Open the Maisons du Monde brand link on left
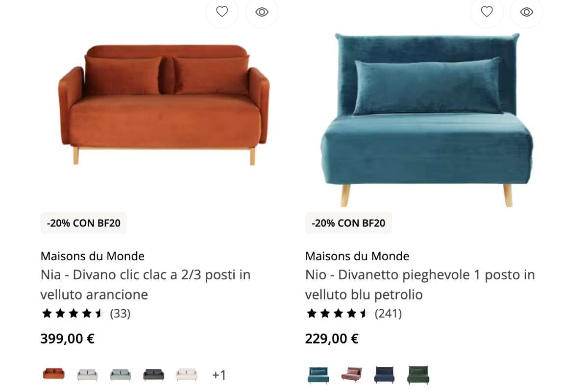 point(92,256)
